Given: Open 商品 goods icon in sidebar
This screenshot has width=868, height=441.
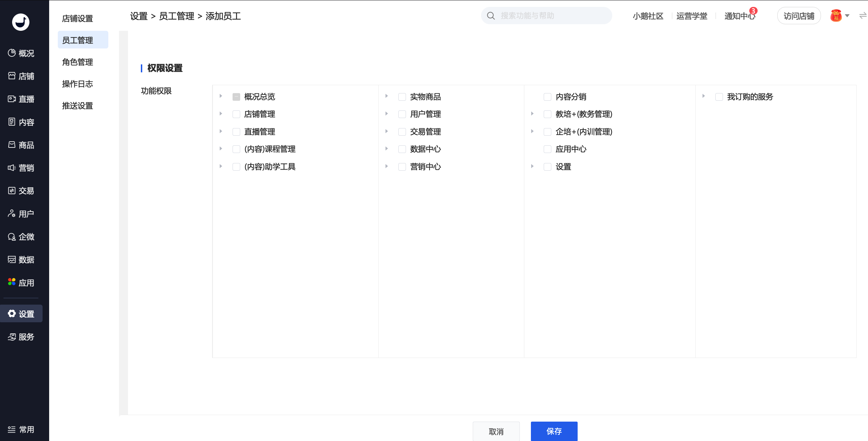Looking at the screenshot, I should (12, 145).
